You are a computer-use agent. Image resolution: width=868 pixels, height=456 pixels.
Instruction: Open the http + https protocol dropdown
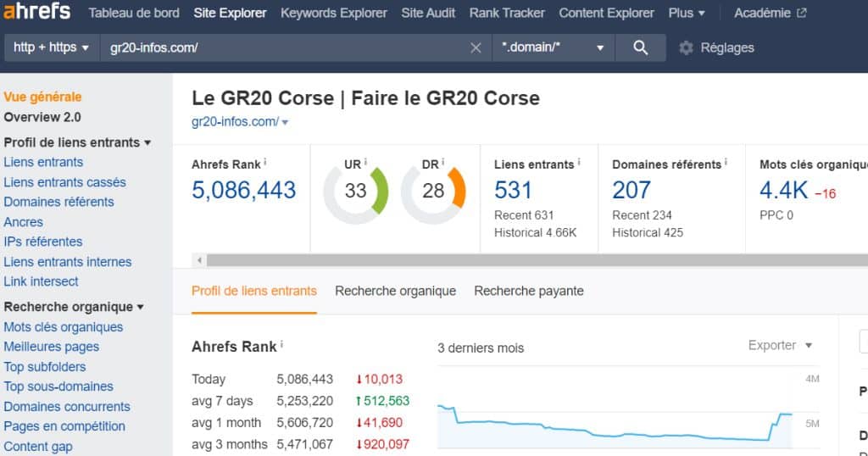pos(52,47)
